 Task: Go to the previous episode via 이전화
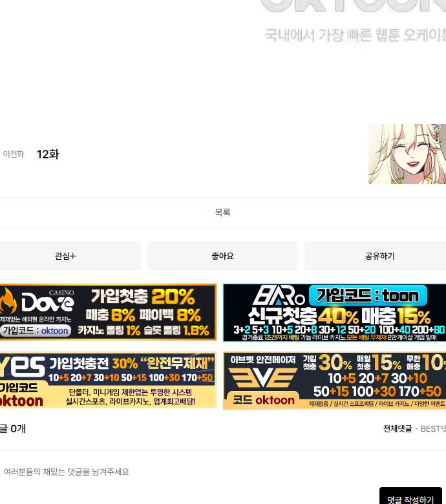pyautogui.click(x=14, y=154)
